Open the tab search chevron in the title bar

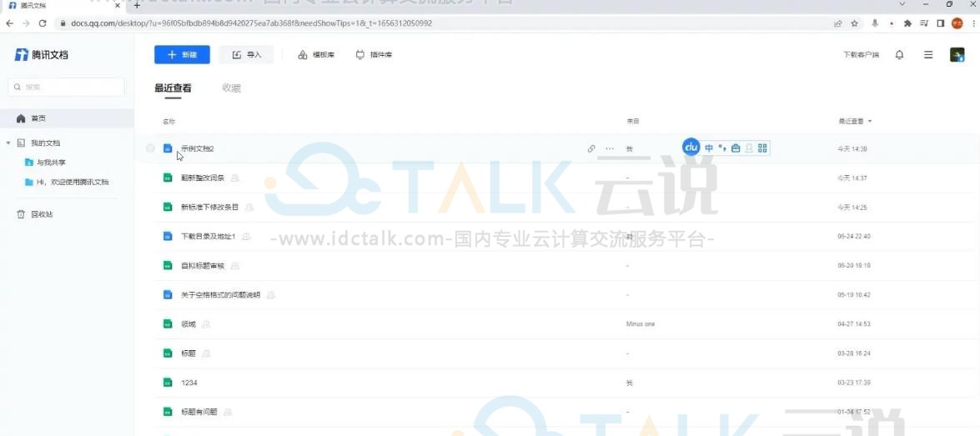coord(902,4)
